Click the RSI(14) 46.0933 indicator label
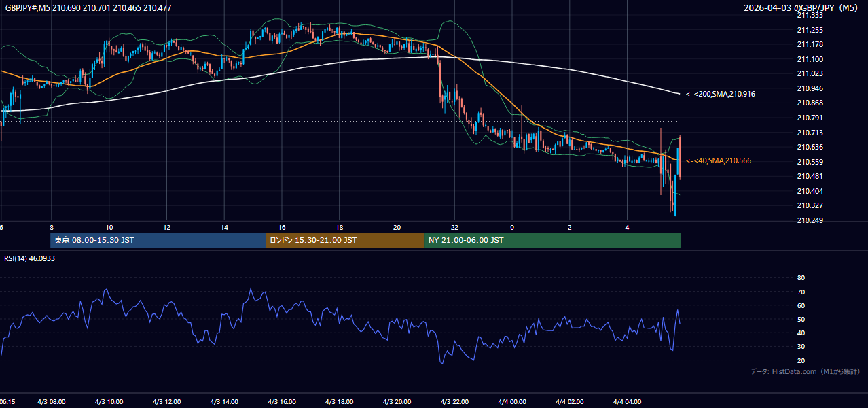 [x=30, y=258]
